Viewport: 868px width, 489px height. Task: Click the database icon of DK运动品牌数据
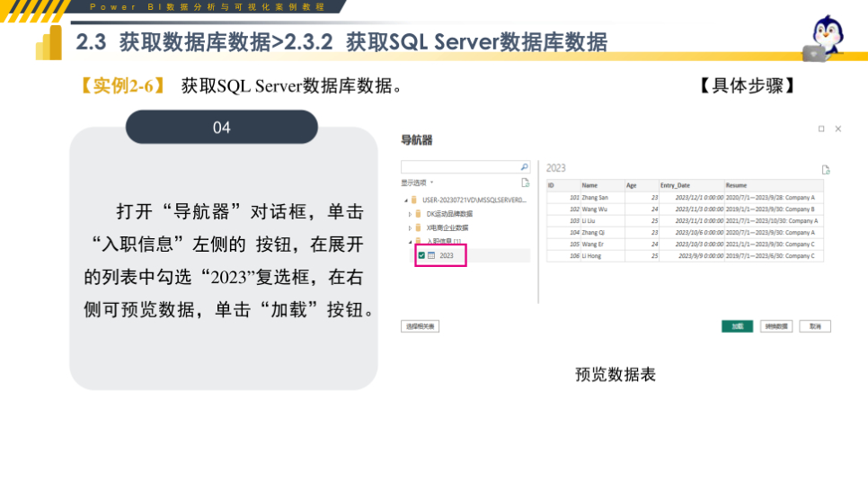click(x=419, y=214)
